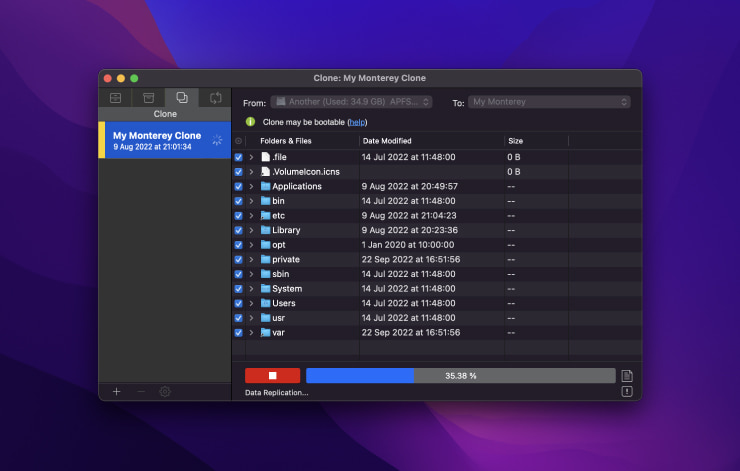740x471 pixels.
Task: Click the spinning activity indicator on My Monterey Clone
Action: click(x=217, y=140)
